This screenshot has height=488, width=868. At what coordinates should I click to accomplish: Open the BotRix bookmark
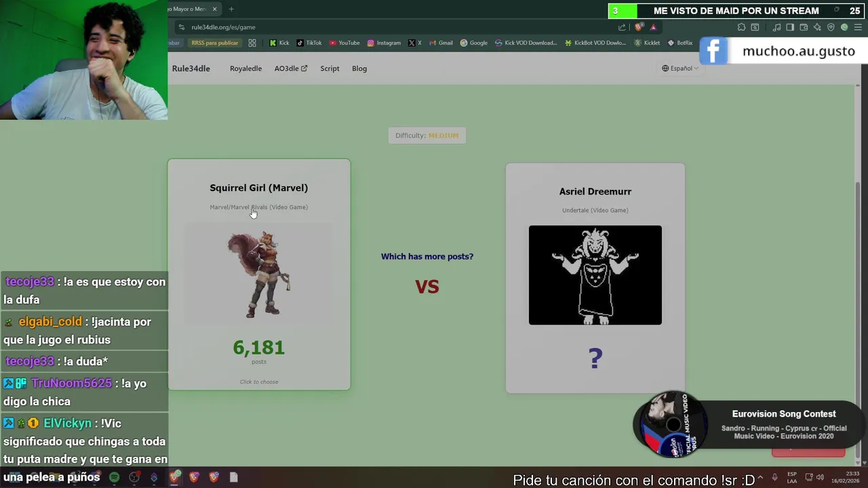point(680,43)
